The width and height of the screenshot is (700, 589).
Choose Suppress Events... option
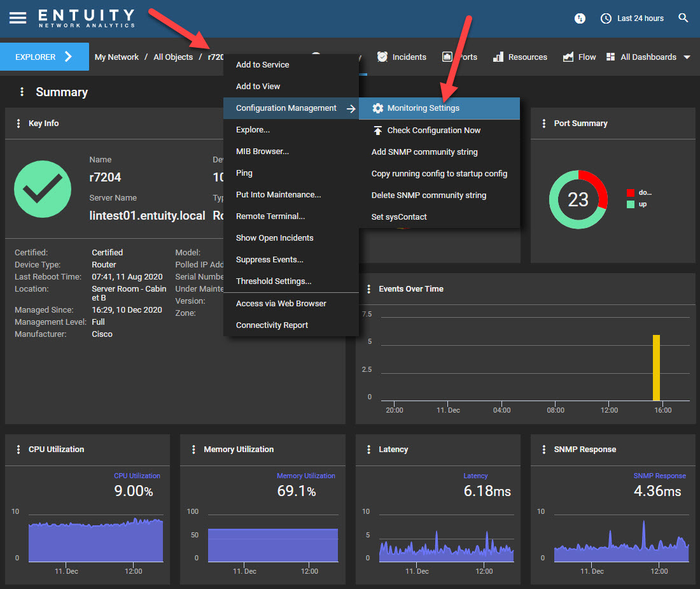291,259
